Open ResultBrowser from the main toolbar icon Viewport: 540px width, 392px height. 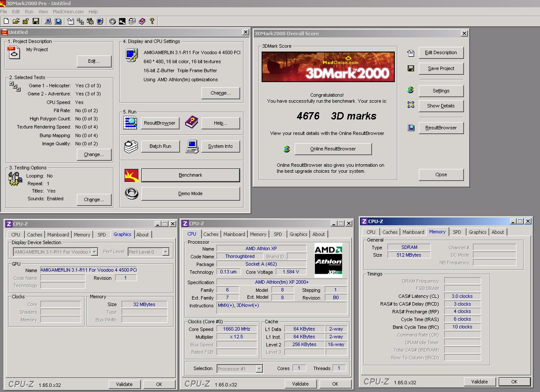point(58,21)
